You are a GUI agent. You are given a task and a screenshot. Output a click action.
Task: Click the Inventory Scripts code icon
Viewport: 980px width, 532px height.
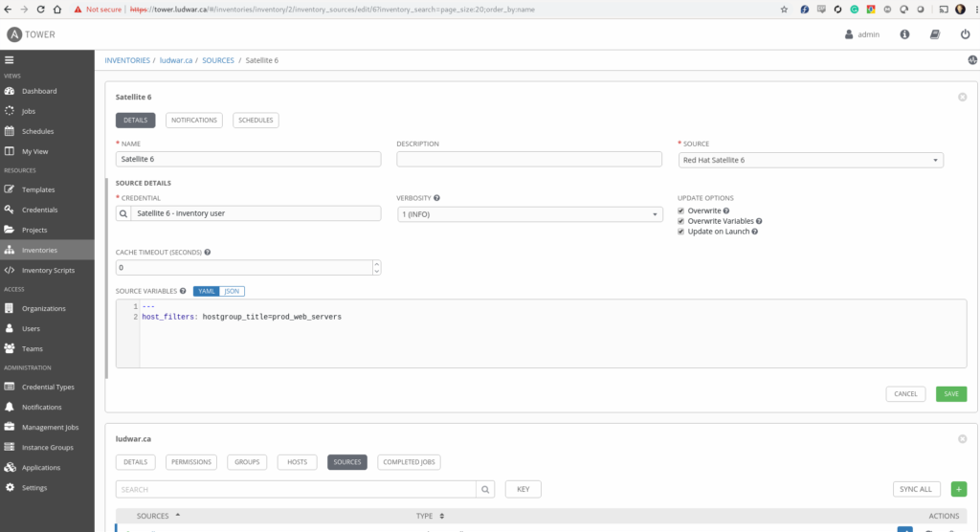pyautogui.click(x=10, y=270)
